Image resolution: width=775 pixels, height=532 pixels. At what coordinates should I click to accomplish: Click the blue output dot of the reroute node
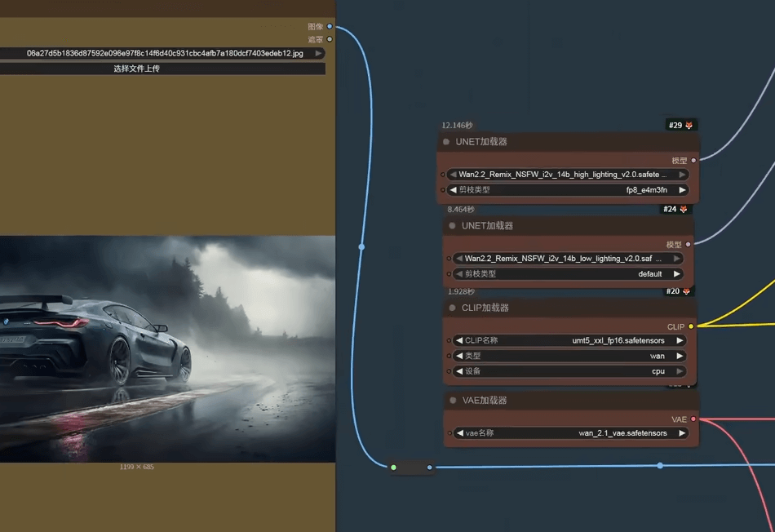pyautogui.click(x=429, y=468)
